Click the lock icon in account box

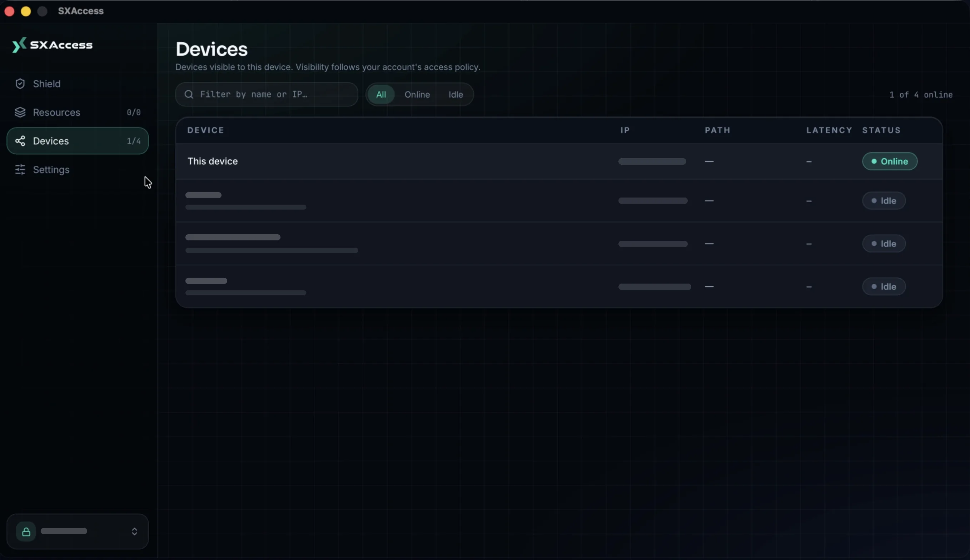point(26,531)
